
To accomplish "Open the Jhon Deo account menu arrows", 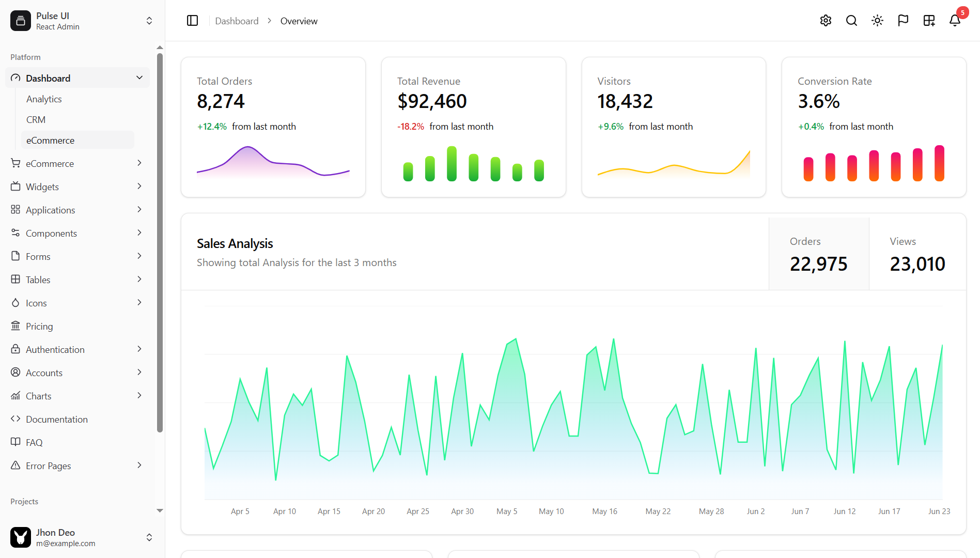I will [x=149, y=537].
